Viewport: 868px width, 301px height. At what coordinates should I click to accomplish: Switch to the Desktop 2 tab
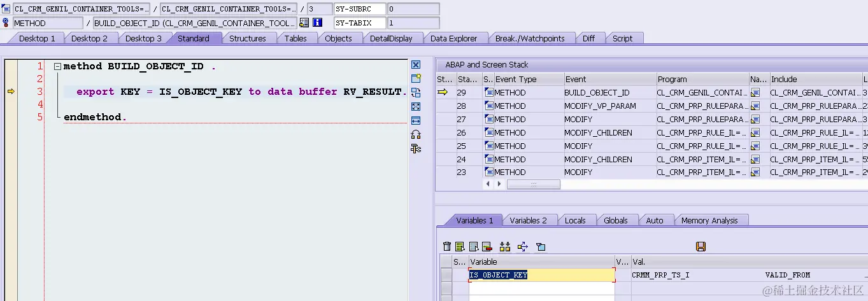[x=89, y=38]
